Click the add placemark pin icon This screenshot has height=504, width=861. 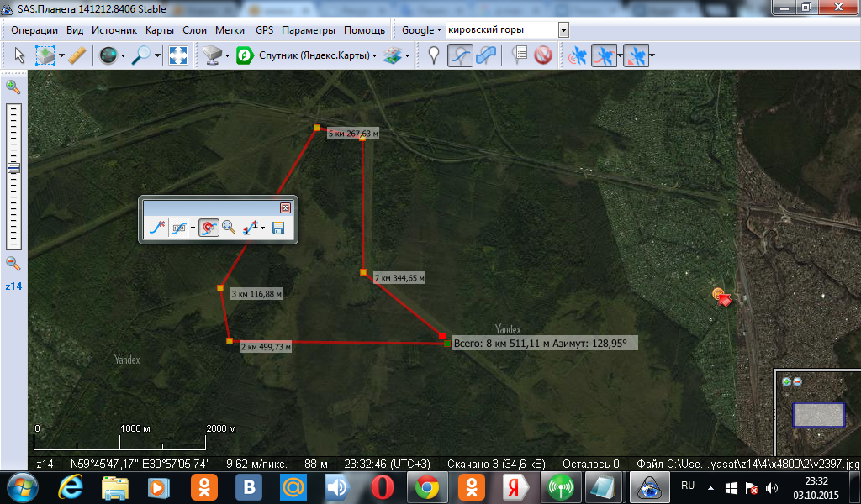coord(434,55)
